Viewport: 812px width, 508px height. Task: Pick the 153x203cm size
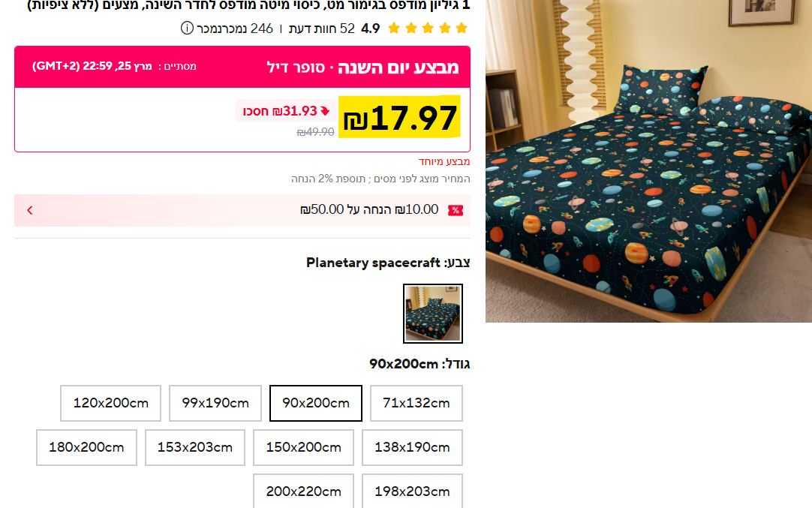click(194, 447)
